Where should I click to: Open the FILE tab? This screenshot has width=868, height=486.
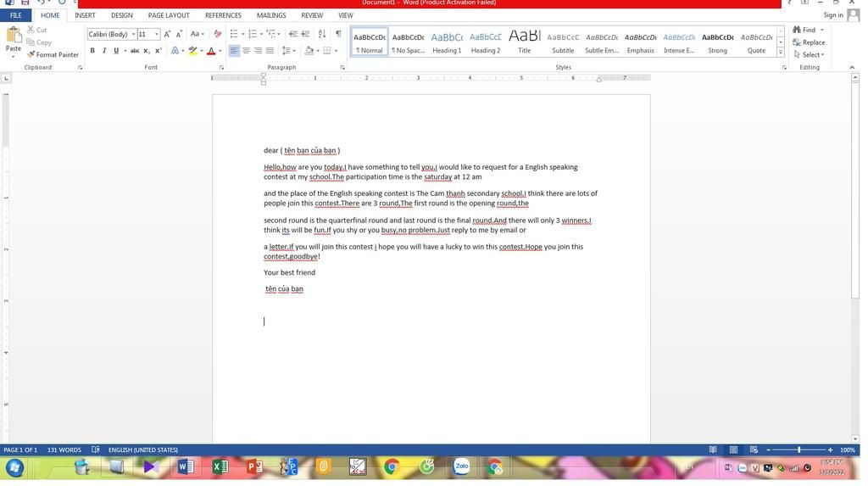[15, 15]
